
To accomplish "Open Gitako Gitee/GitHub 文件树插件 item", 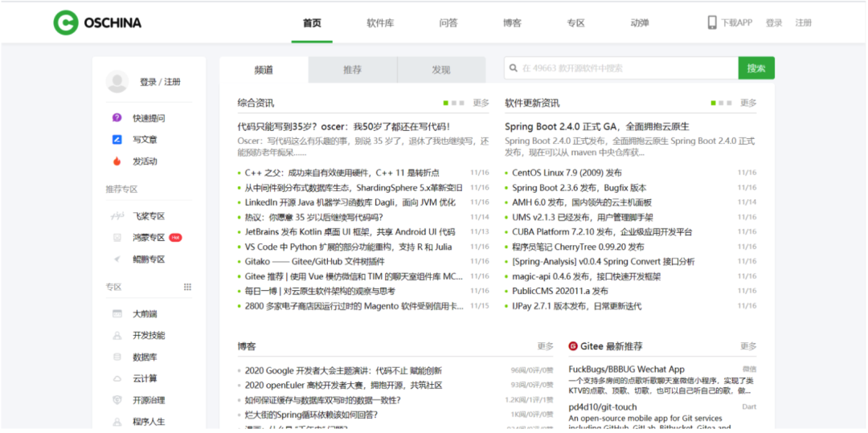I will 314,262.
